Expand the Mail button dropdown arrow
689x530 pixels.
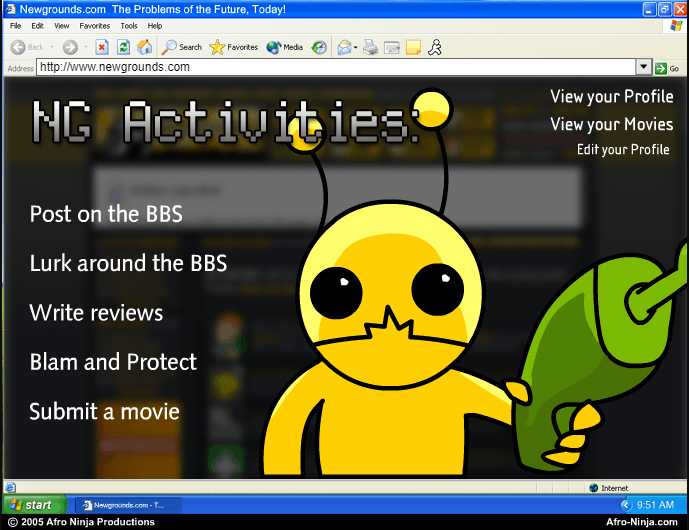[355, 47]
